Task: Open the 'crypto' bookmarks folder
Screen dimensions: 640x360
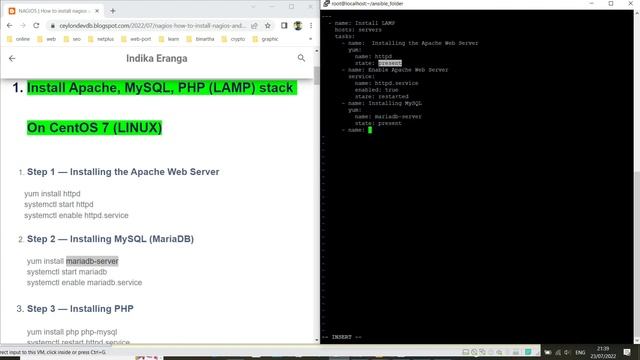Action: tap(233, 39)
